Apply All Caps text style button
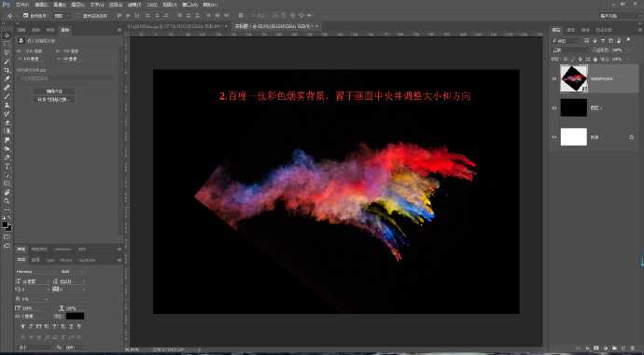The height and width of the screenshot is (355, 644). point(37,326)
